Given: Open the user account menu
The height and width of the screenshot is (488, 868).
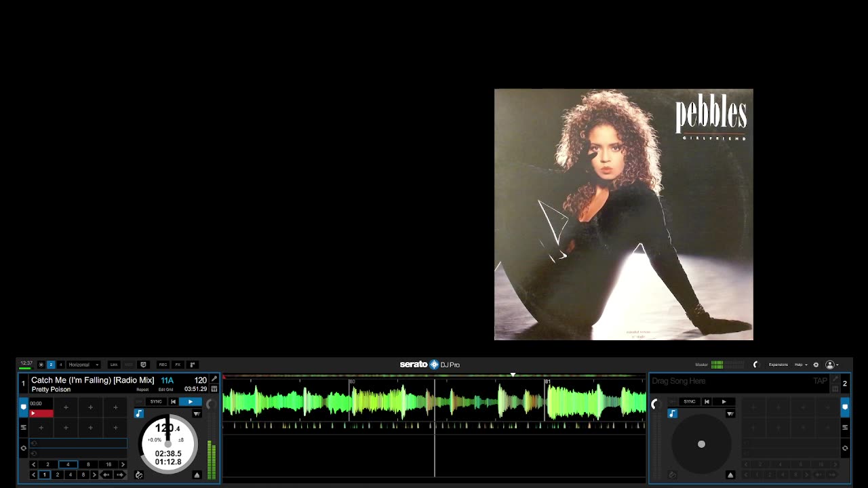Looking at the screenshot, I should point(831,365).
